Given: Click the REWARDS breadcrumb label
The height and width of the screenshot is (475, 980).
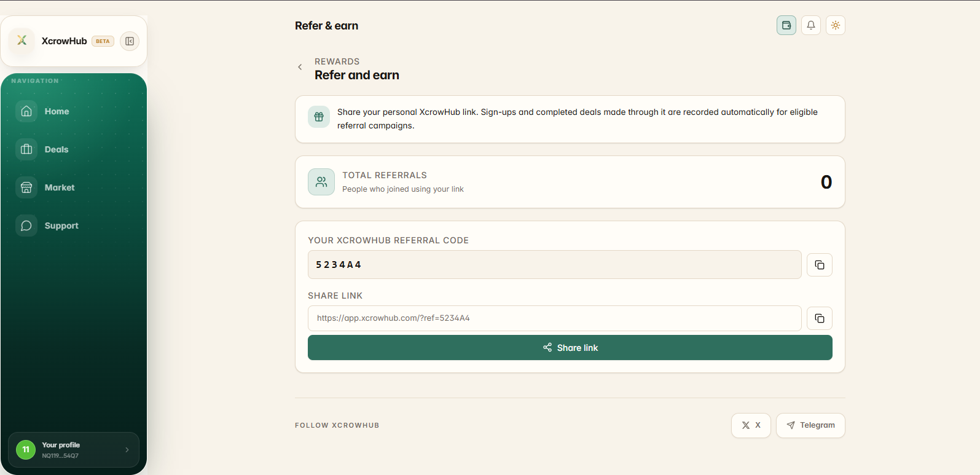Looking at the screenshot, I should (337, 61).
